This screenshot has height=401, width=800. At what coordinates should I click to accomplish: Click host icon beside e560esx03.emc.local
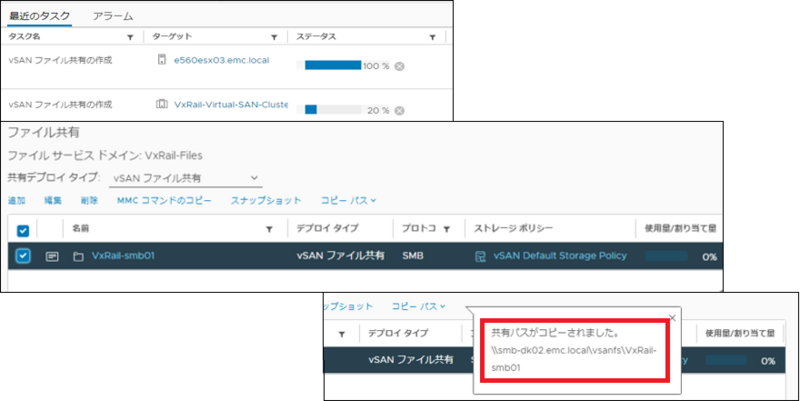point(162,60)
